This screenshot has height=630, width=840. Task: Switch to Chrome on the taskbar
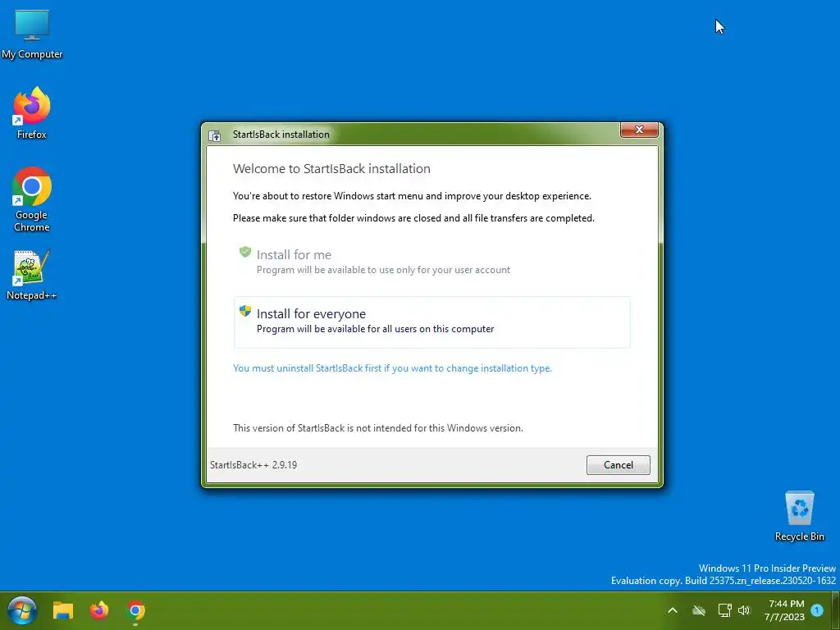(135, 610)
